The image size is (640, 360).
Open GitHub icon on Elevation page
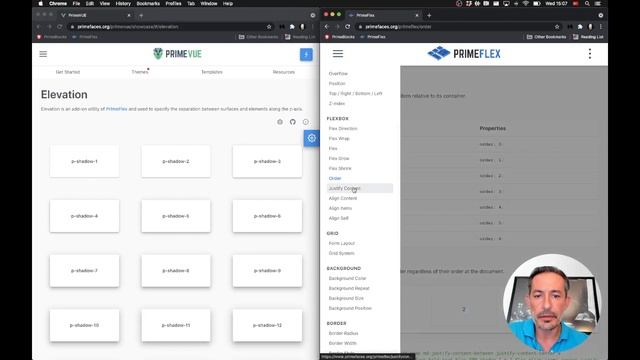[293, 122]
